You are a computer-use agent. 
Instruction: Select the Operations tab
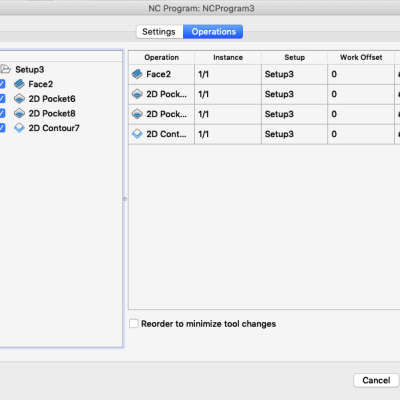point(213,32)
